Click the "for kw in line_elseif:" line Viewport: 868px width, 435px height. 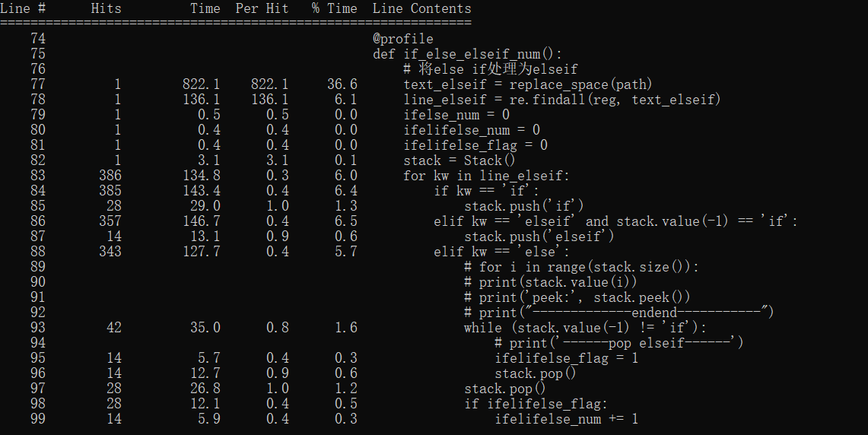486,176
